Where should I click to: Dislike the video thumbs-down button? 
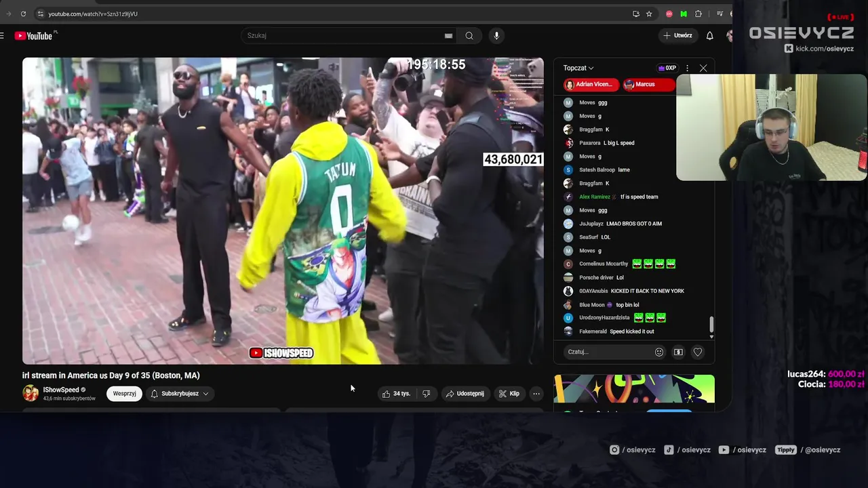point(426,393)
